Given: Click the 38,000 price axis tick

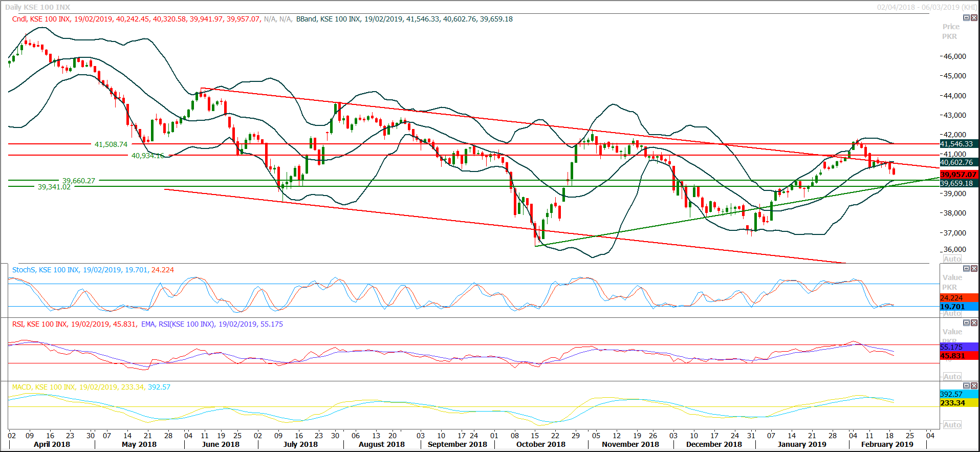Looking at the screenshot, I should pos(955,213).
